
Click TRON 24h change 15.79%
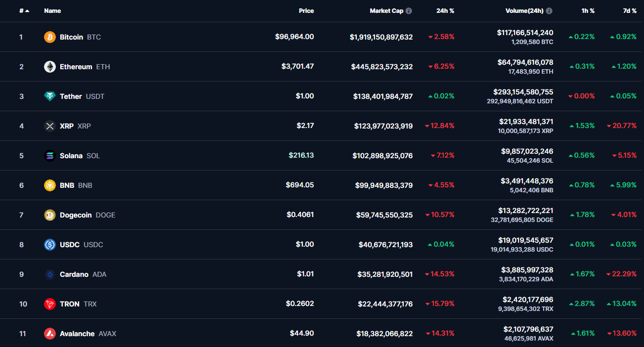(x=440, y=304)
